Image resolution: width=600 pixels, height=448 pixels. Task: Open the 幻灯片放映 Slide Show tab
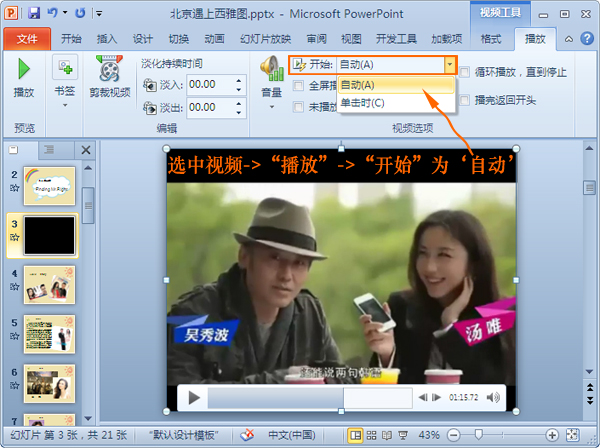coord(266,39)
